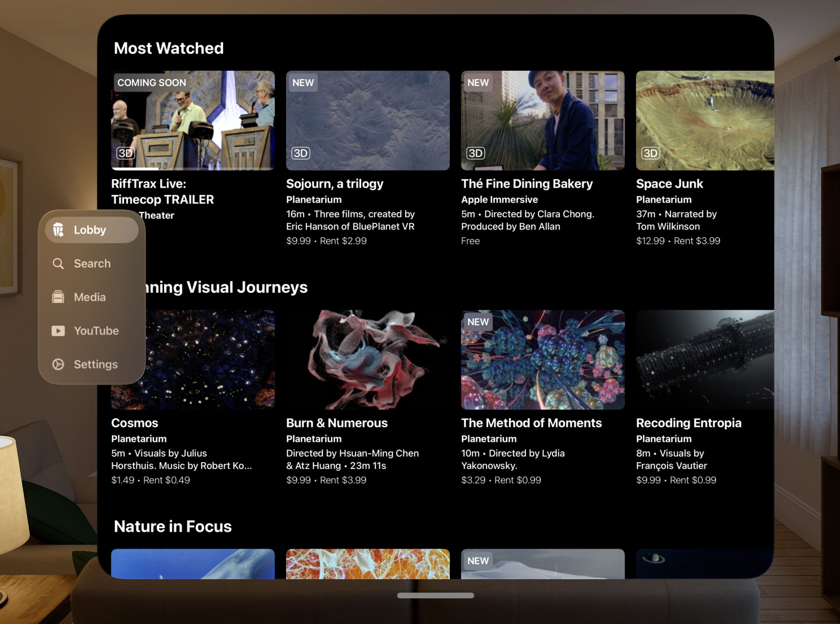This screenshot has height=624, width=840.
Task: Click NEW badge in Nature in Focus row
Action: [478, 561]
